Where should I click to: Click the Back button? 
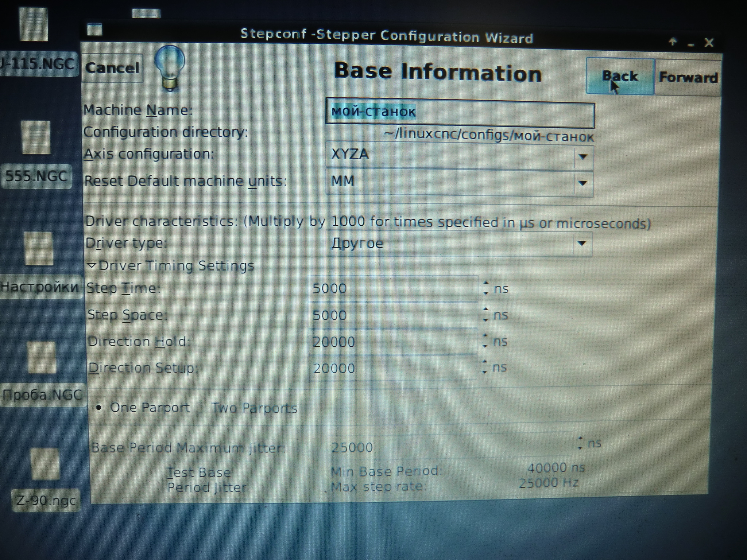tap(620, 77)
